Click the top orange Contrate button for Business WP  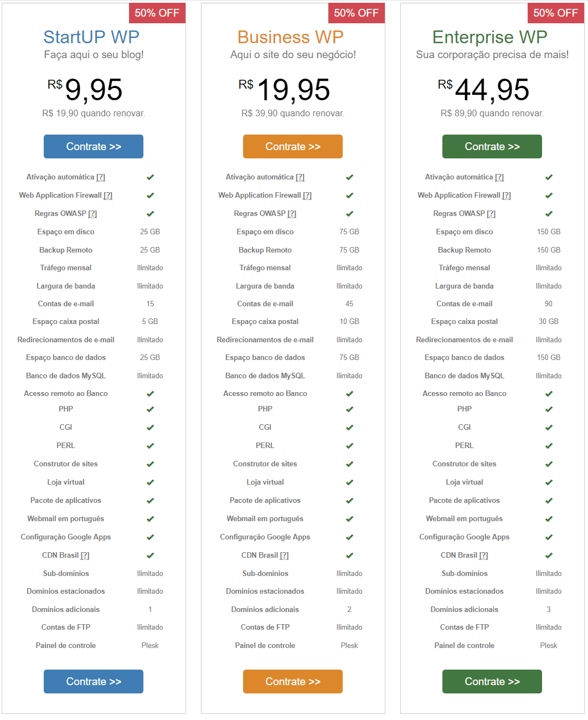293,147
